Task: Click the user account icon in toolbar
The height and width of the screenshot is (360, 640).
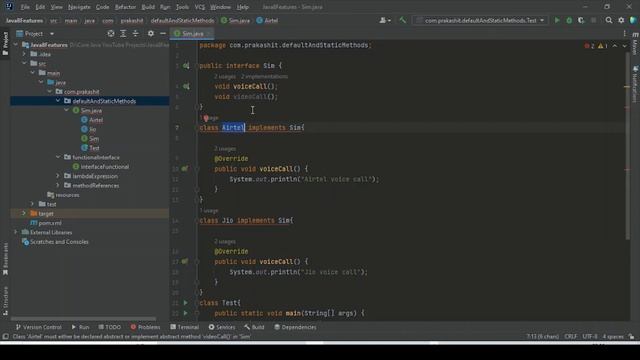Action: tap(384, 20)
